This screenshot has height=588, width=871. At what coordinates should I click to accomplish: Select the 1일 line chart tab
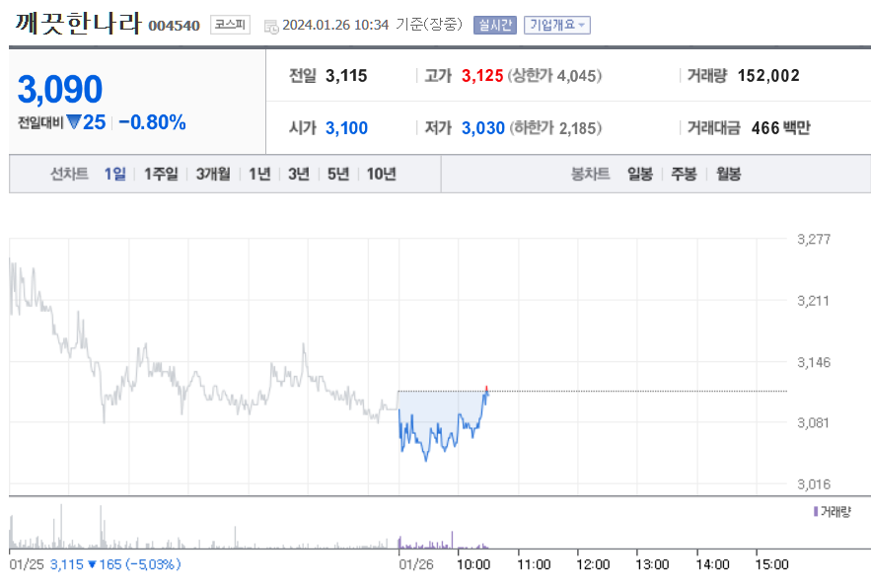click(x=115, y=174)
